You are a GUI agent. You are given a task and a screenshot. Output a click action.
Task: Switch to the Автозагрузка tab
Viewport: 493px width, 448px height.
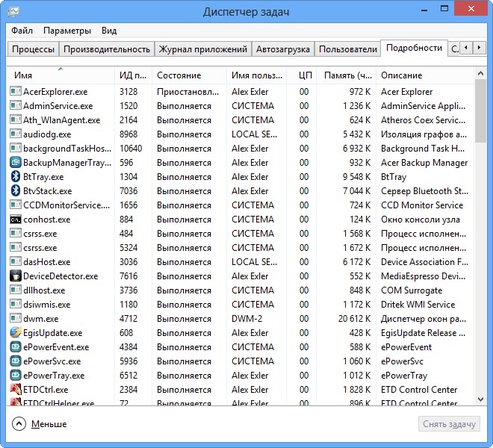click(x=282, y=49)
